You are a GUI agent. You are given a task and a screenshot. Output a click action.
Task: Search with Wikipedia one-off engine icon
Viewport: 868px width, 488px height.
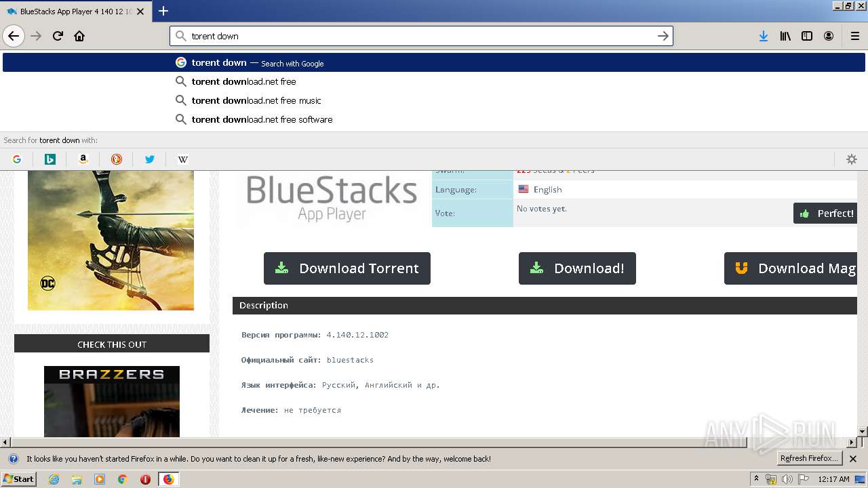point(183,159)
